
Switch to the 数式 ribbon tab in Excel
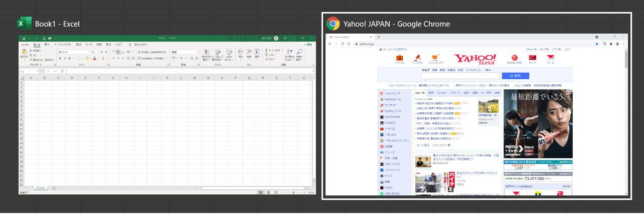click(78, 44)
